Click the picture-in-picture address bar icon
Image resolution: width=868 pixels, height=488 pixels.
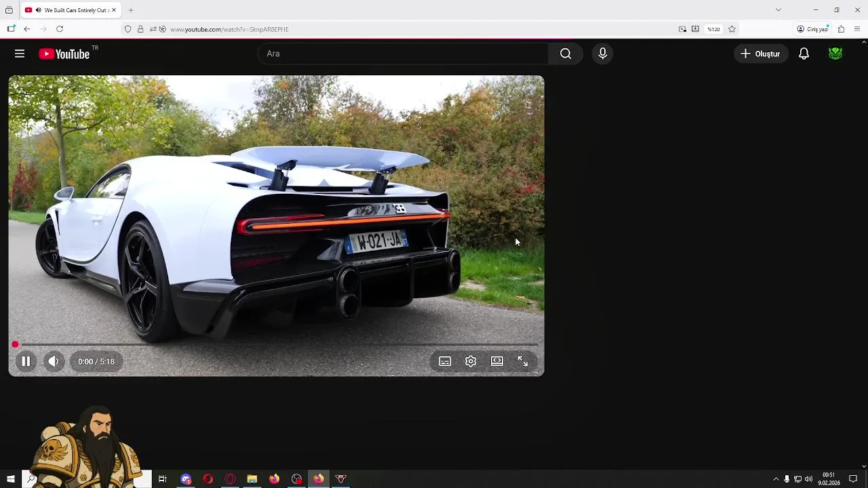[x=682, y=29]
